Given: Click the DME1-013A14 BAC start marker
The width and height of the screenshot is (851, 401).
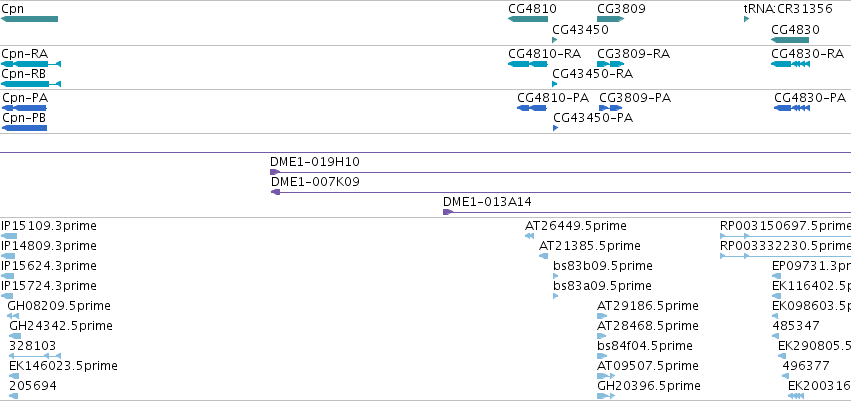Looking at the screenshot, I should [448, 212].
